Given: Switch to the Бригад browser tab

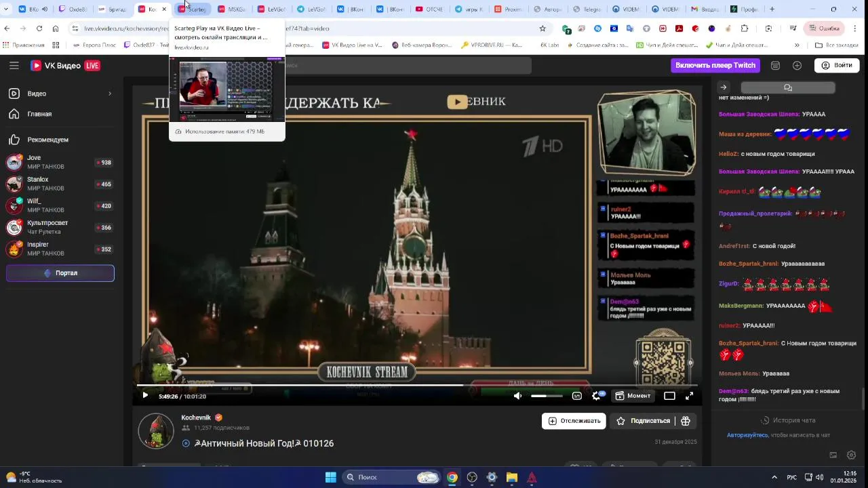Looking at the screenshot, I should pyautogui.click(x=113, y=9).
